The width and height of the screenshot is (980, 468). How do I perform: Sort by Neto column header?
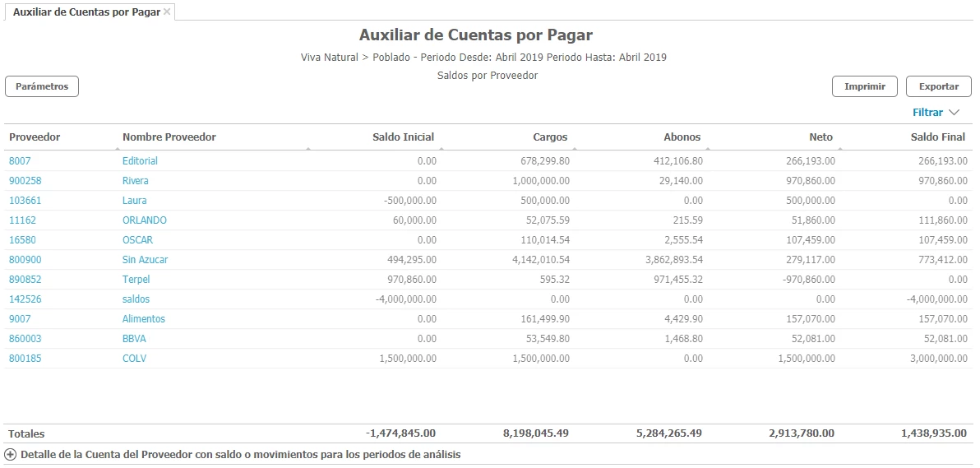821,137
